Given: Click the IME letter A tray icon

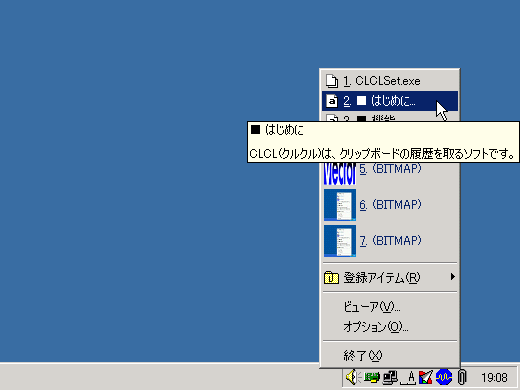Looking at the screenshot, I should click(408, 378).
